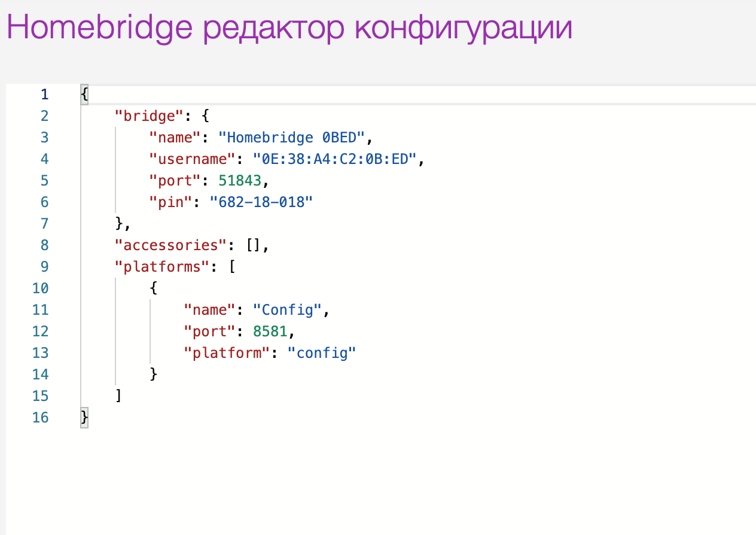Click the empty array brackets after accessories
Screen dimensions: 756x535
[x=253, y=245]
